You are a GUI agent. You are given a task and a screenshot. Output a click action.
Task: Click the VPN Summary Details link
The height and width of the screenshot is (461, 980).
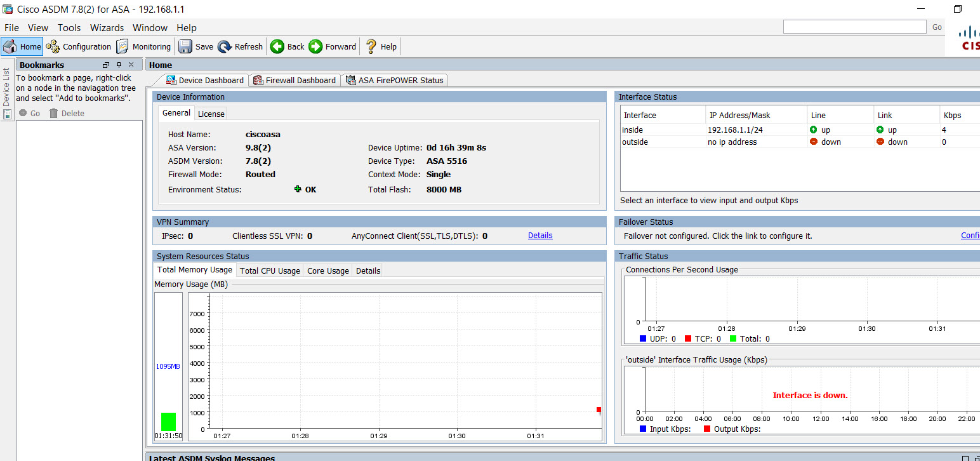540,236
